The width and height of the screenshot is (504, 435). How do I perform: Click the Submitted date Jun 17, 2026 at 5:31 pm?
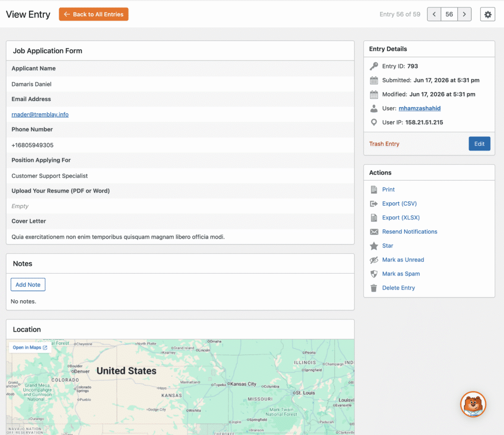(446, 80)
